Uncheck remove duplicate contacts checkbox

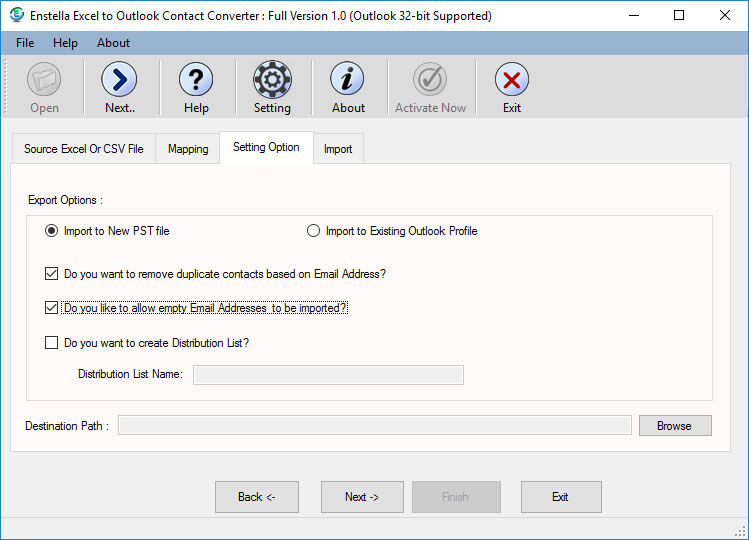(52, 274)
